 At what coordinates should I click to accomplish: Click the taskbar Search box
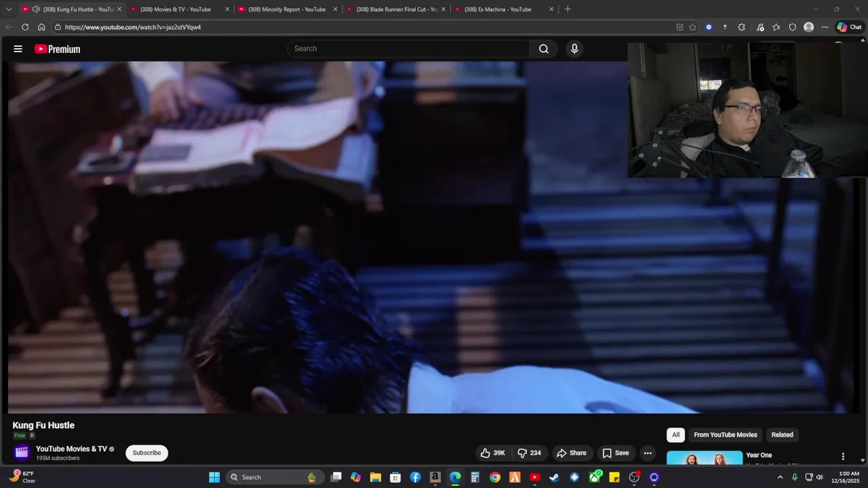(x=274, y=477)
